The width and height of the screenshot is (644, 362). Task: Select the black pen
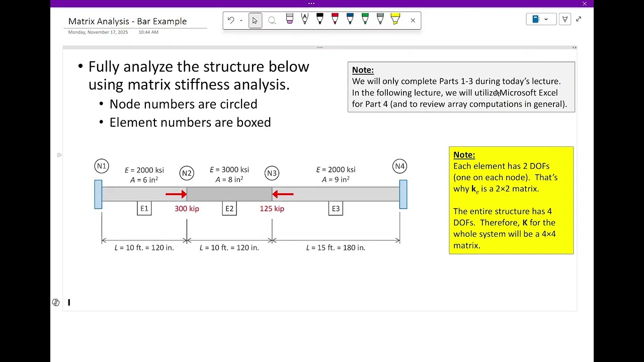click(x=319, y=20)
